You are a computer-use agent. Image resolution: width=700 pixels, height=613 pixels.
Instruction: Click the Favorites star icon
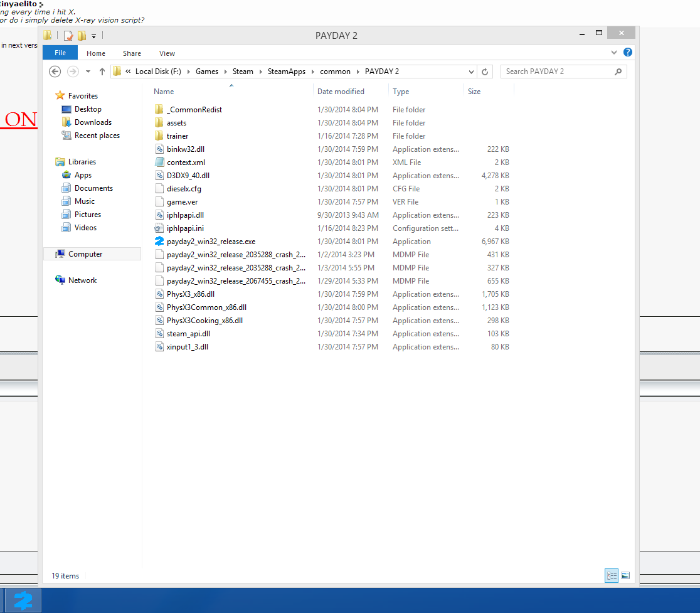tap(60, 95)
